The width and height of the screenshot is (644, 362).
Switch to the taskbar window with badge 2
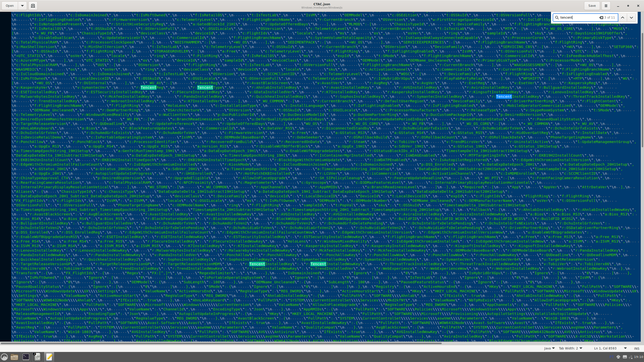(37, 357)
